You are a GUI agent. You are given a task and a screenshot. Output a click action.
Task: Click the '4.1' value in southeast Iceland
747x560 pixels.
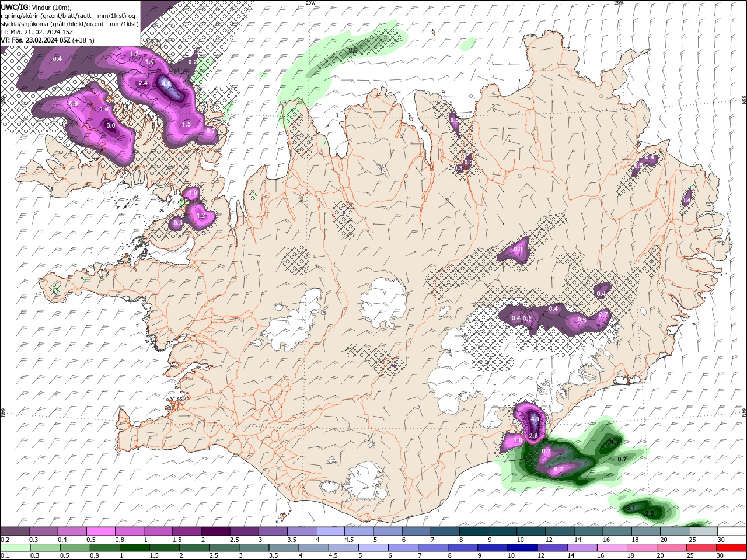point(535,419)
